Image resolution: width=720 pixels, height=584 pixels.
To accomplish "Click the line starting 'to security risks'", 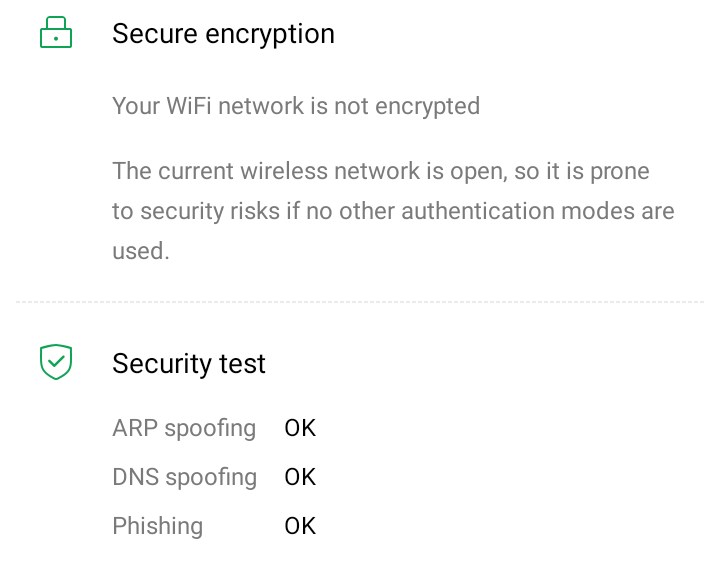I will [x=393, y=211].
